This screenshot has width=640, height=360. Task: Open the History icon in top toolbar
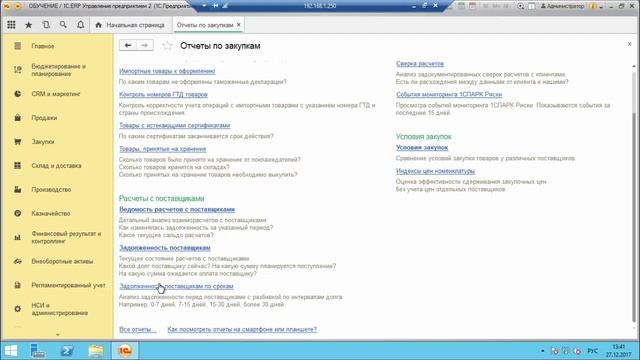tap(46, 25)
